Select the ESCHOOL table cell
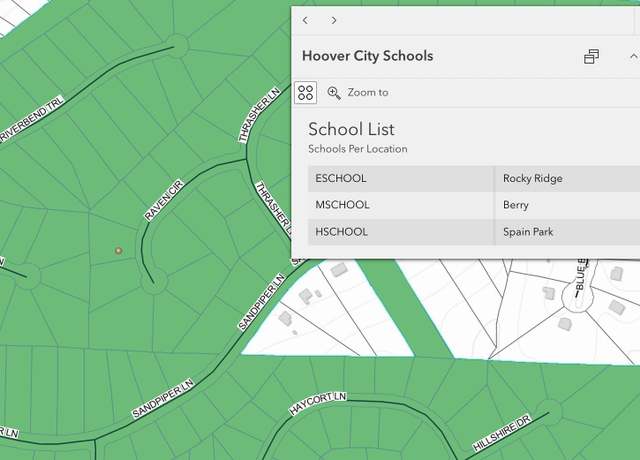The image size is (640, 460). point(401,178)
